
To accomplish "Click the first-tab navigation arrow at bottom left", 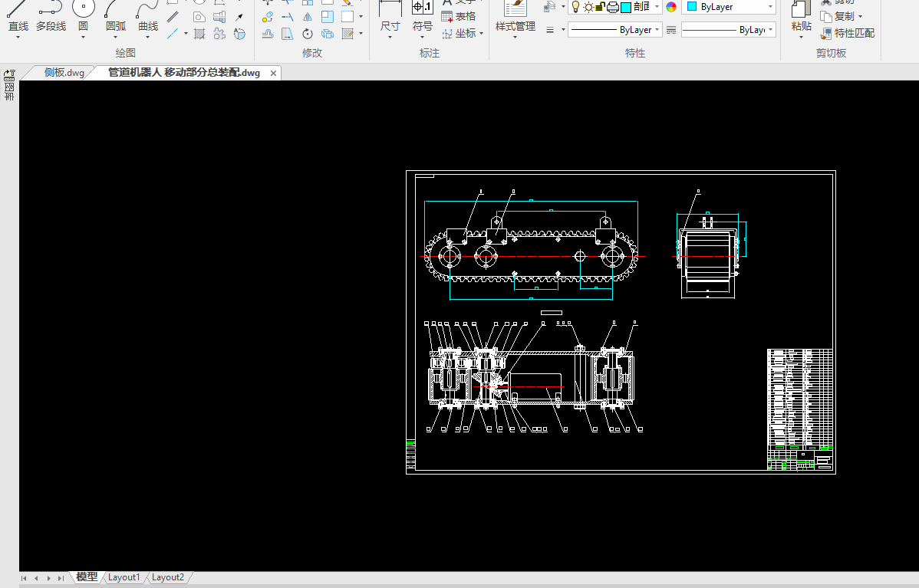I will [x=25, y=578].
